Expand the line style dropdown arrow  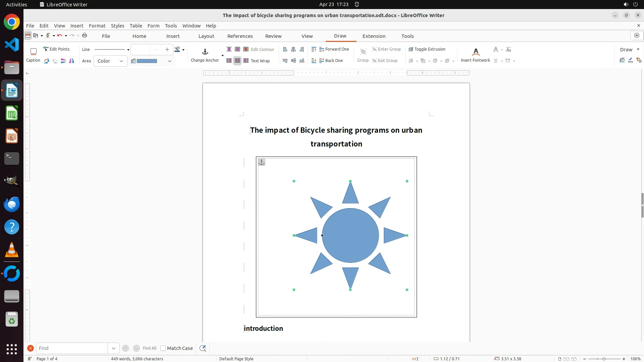128,50
